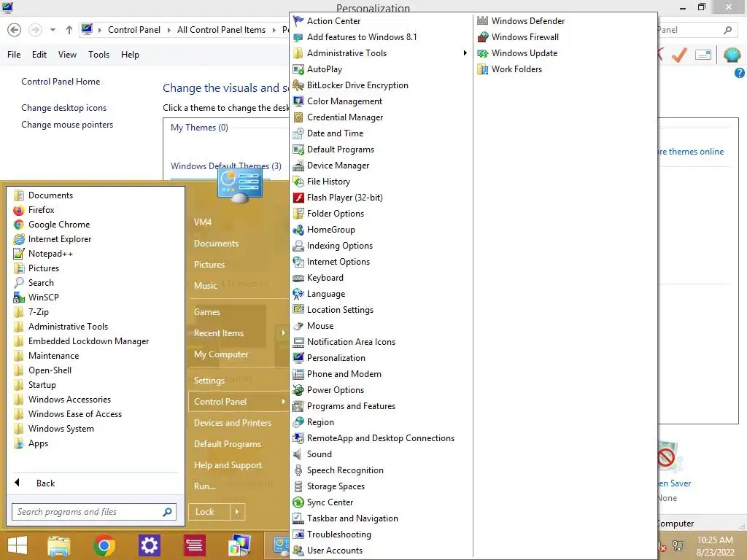Select Games in the Start menu

pos(206,312)
